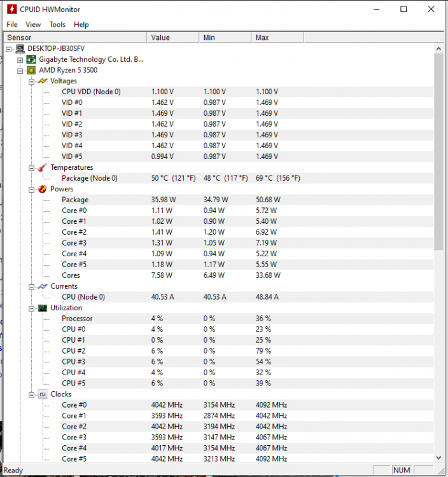Open the Help menu
This screenshot has height=477, width=448.
coord(81,25)
